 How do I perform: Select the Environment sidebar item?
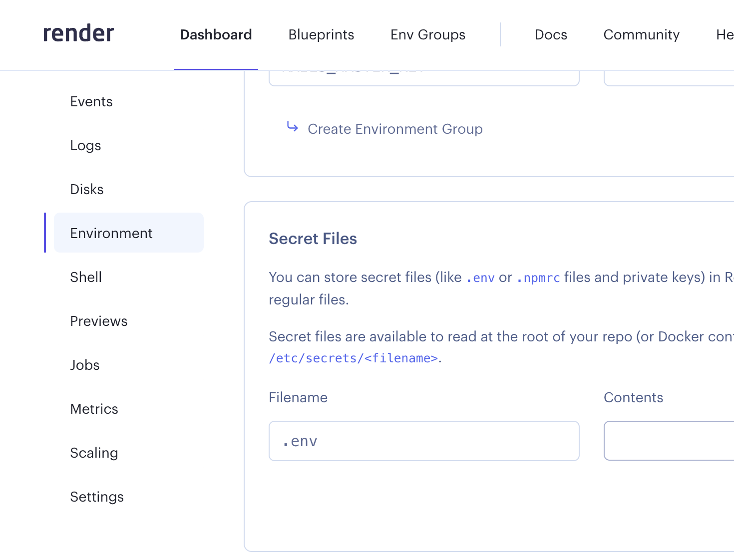[111, 233]
